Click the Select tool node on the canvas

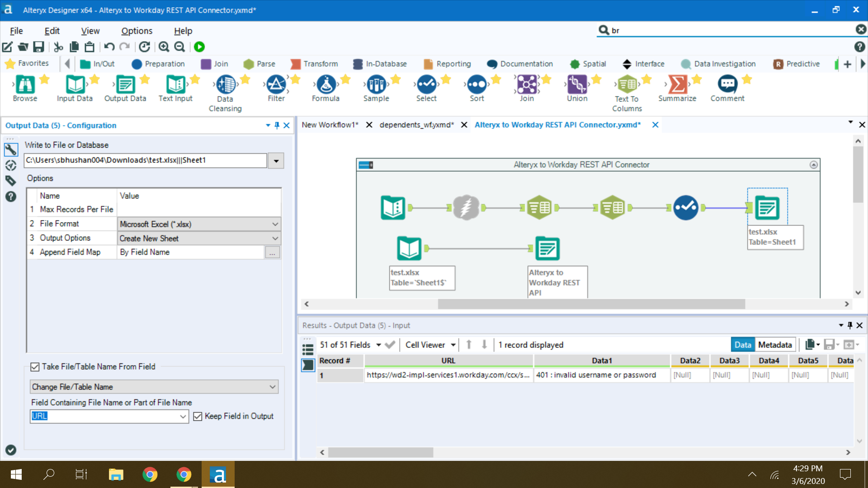tap(685, 208)
